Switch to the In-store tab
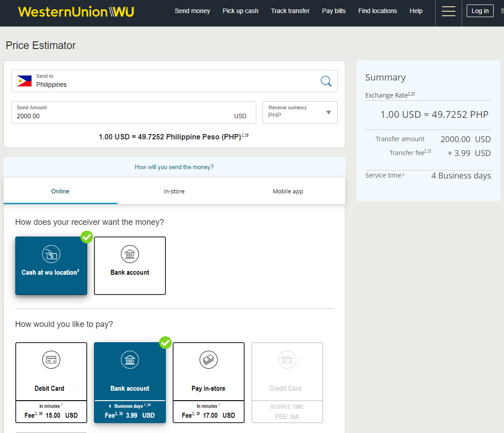 174,191
